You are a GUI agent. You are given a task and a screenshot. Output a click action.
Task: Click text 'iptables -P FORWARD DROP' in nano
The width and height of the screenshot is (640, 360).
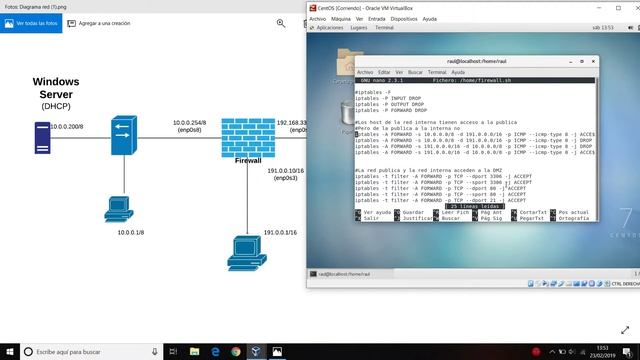391,110
